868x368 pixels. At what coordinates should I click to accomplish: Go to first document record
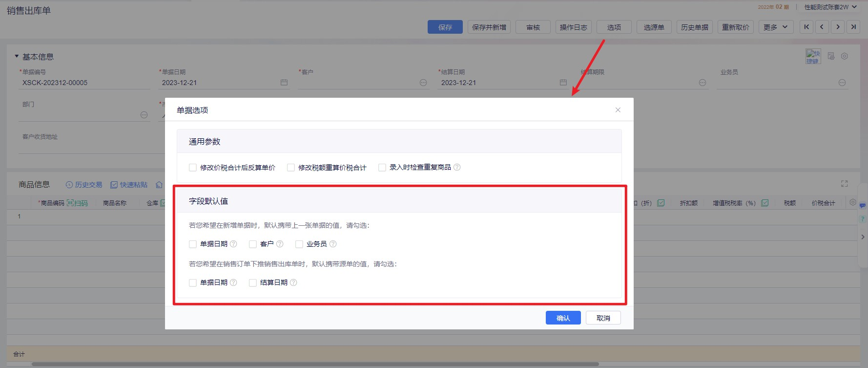click(x=806, y=27)
